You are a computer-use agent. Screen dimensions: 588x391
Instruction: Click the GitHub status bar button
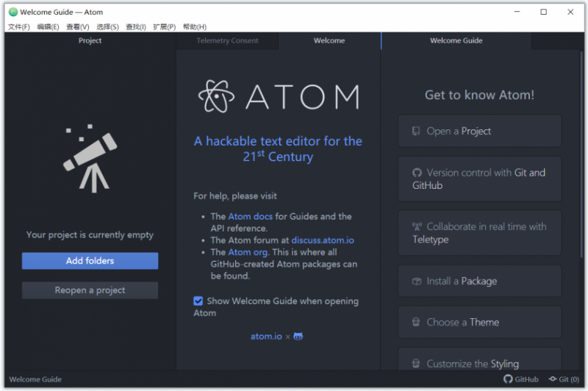pos(521,379)
